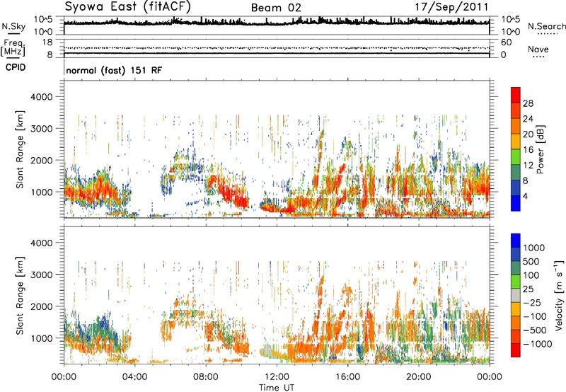The width and height of the screenshot is (566, 392).
Task: Click the blue top segment of velocity colorbar
Action: click(x=516, y=241)
